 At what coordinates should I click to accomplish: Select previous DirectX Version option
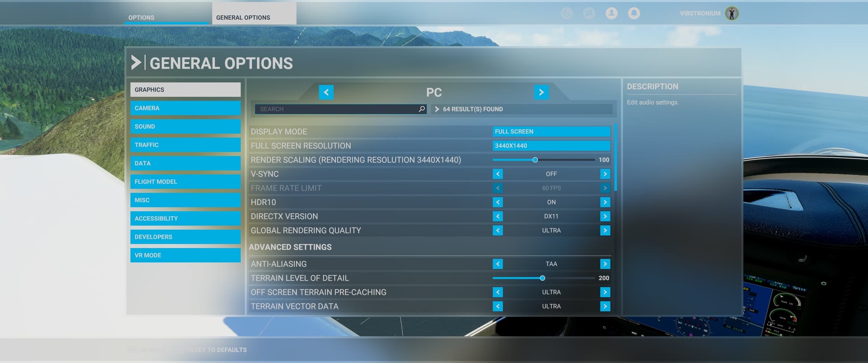click(x=498, y=216)
